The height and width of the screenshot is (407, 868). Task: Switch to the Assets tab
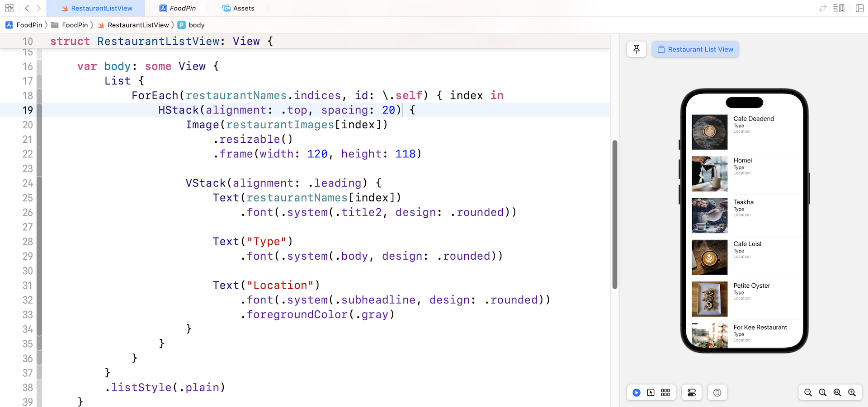(x=238, y=8)
